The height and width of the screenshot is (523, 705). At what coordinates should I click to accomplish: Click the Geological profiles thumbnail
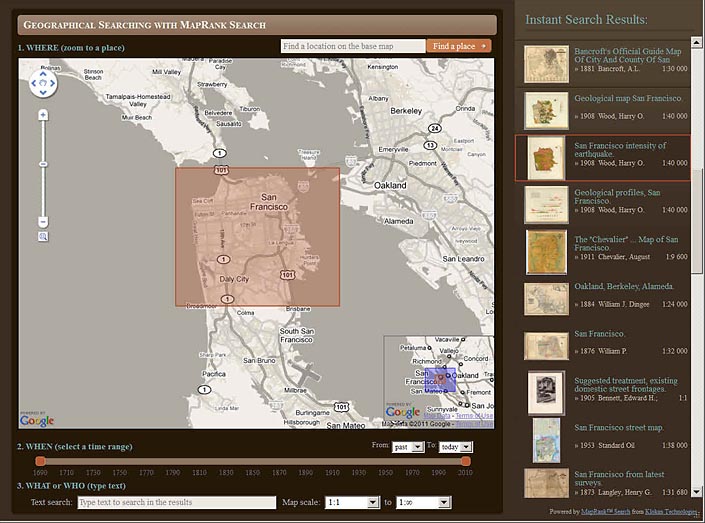(546, 205)
